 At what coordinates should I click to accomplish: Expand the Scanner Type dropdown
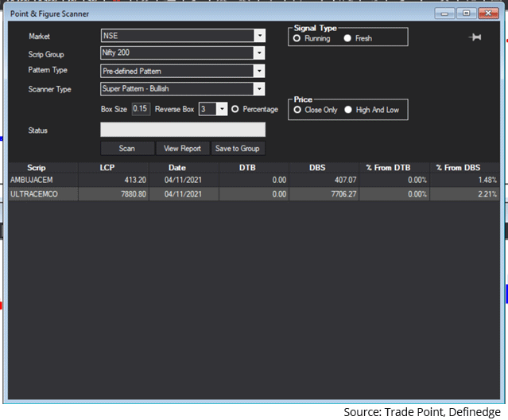click(x=259, y=89)
